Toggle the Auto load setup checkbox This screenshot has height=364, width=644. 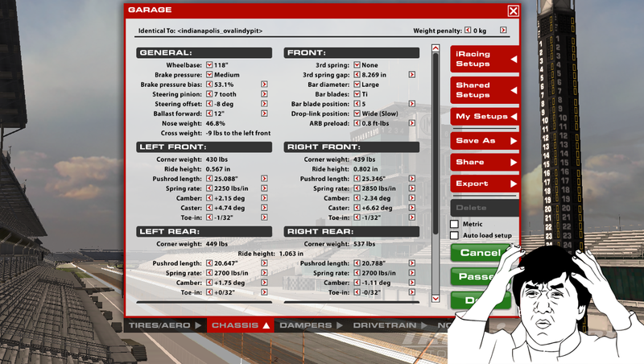pos(454,235)
